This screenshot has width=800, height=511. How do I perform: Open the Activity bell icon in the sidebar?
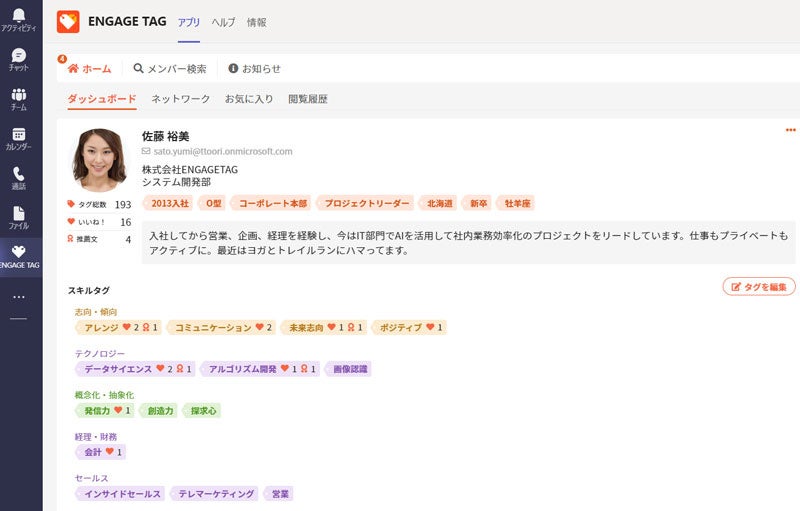point(19,15)
